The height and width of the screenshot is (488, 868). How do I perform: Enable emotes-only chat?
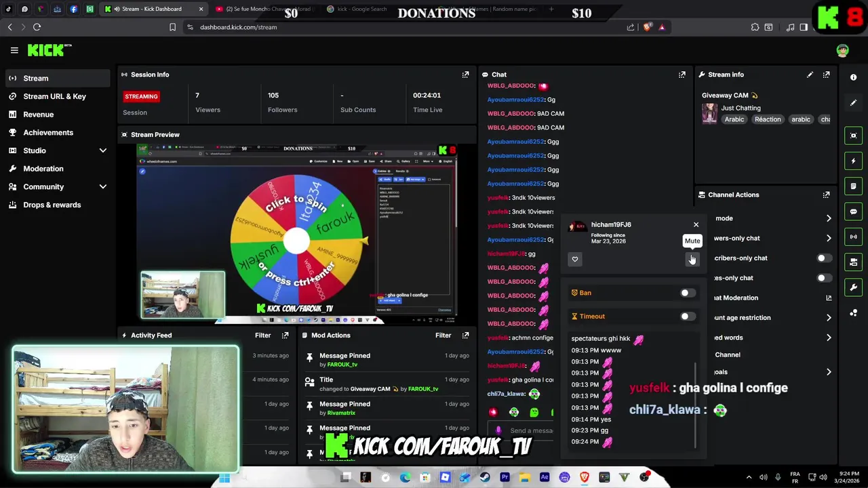[824, 278]
